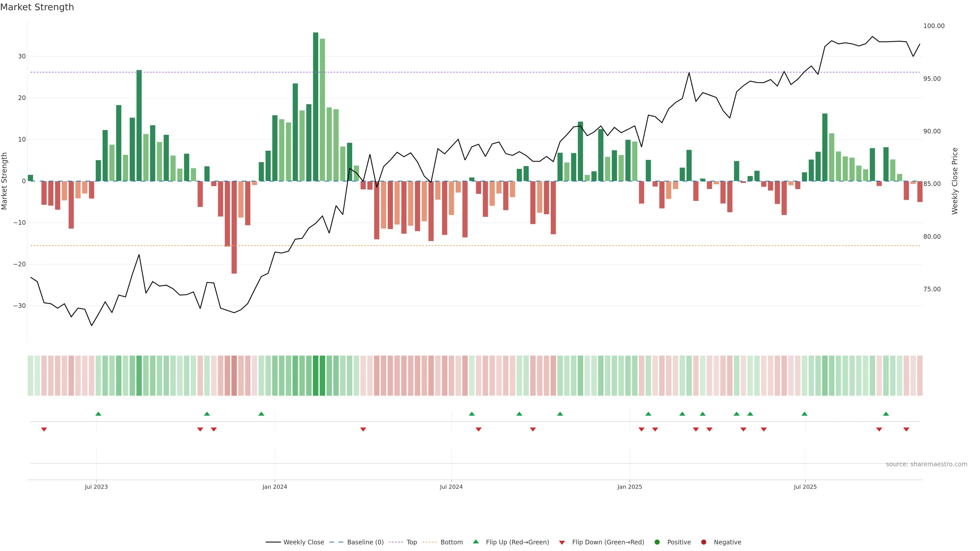This screenshot has width=980, height=551.
Task: Click the last green flip-up triangle marker
Action: point(886,414)
